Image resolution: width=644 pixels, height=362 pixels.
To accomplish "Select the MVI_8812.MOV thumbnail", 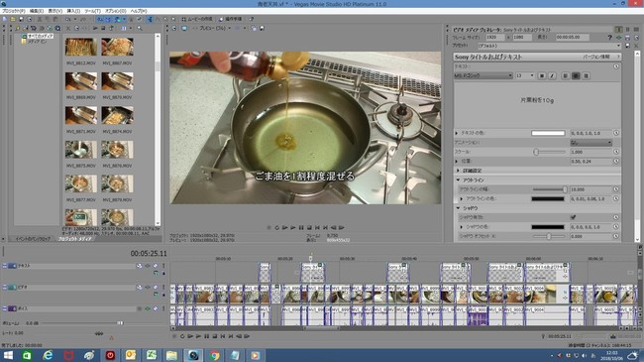I will (x=81, y=47).
